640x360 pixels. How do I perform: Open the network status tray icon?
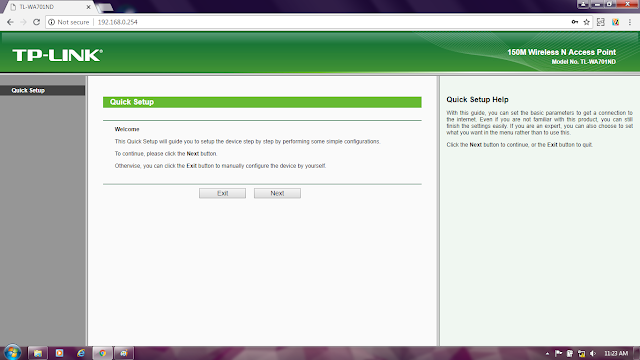coord(581,353)
